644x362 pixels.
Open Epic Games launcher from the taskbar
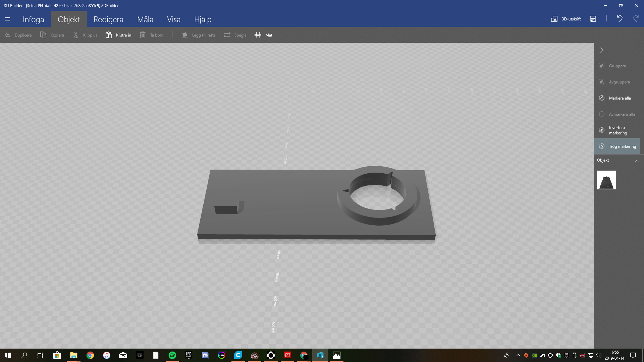pos(189,355)
